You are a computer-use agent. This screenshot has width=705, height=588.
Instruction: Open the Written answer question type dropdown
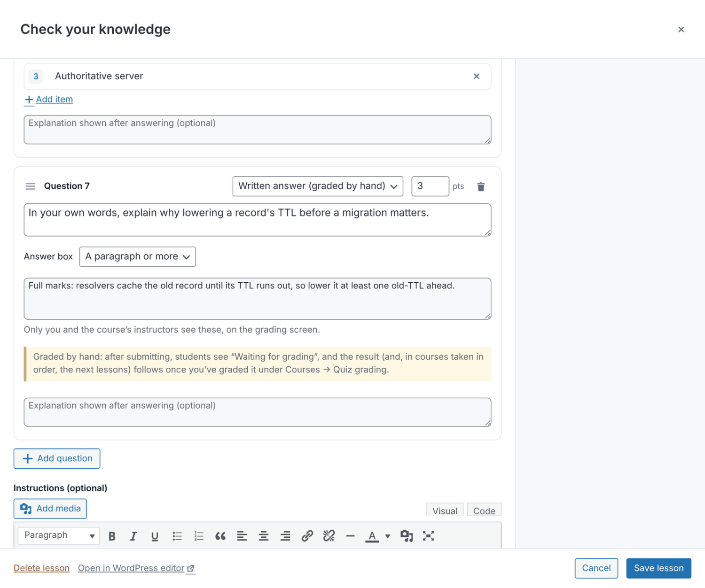pos(318,186)
